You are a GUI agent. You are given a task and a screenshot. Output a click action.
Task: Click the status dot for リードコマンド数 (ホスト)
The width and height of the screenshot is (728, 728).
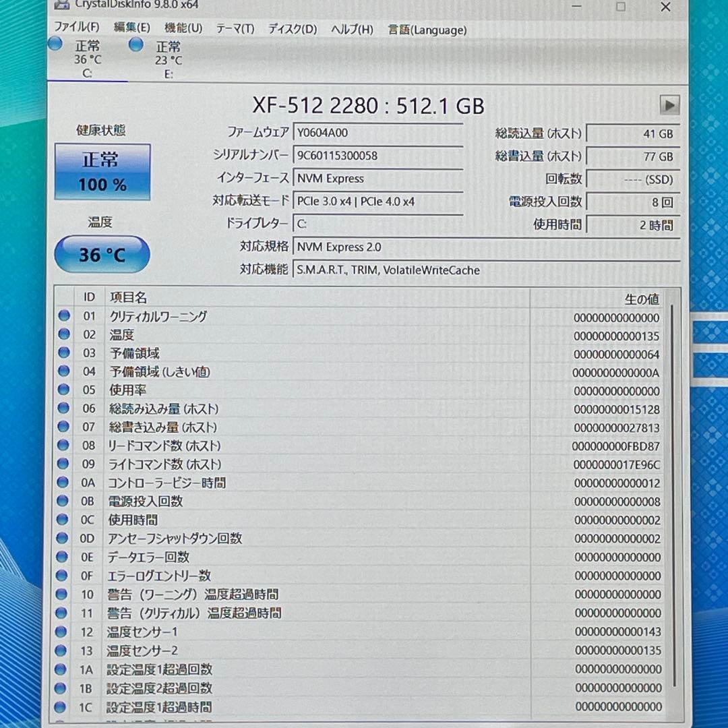pos(63,445)
